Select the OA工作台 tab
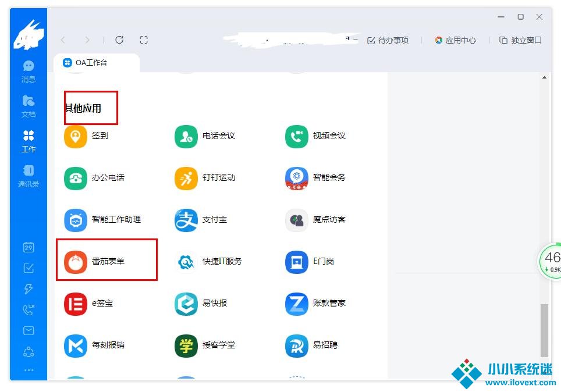The height and width of the screenshot is (392, 561). point(96,63)
